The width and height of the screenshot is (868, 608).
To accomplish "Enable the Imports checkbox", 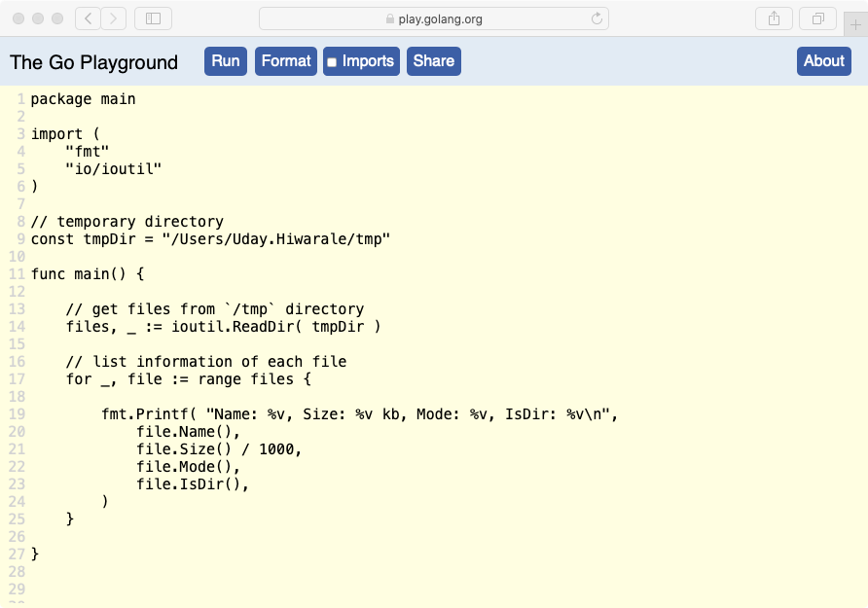I will pyautogui.click(x=332, y=62).
